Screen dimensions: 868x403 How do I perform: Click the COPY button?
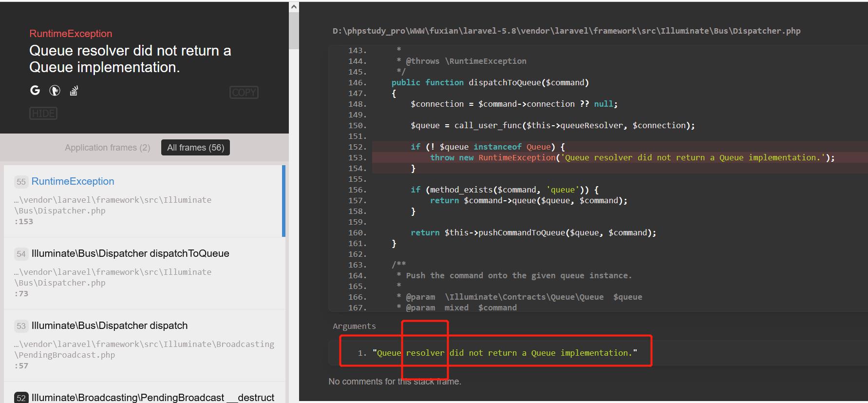244,93
